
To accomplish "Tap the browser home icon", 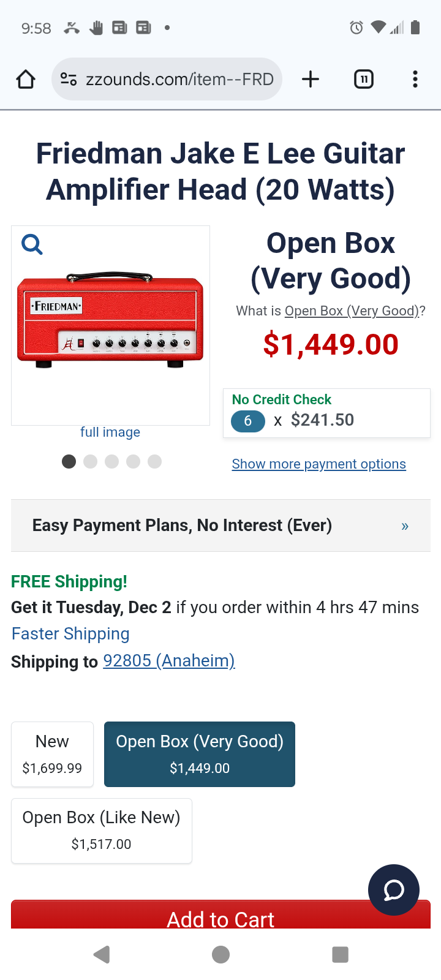I will point(25,78).
